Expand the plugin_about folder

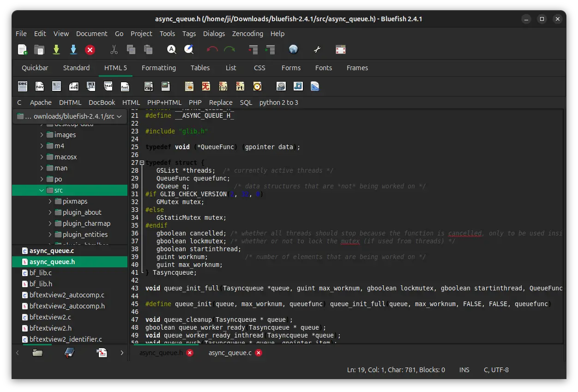[x=50, y=212]
